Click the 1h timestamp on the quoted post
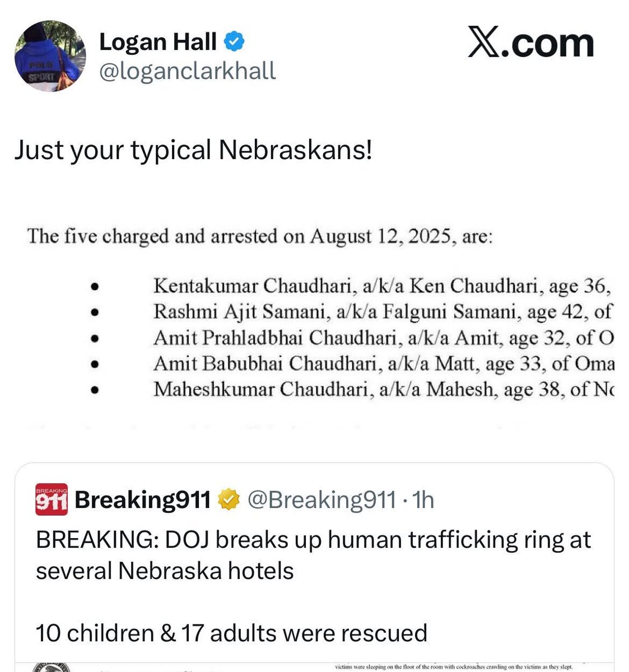Screen dimensions: 629x672 (x=422, y=500)
